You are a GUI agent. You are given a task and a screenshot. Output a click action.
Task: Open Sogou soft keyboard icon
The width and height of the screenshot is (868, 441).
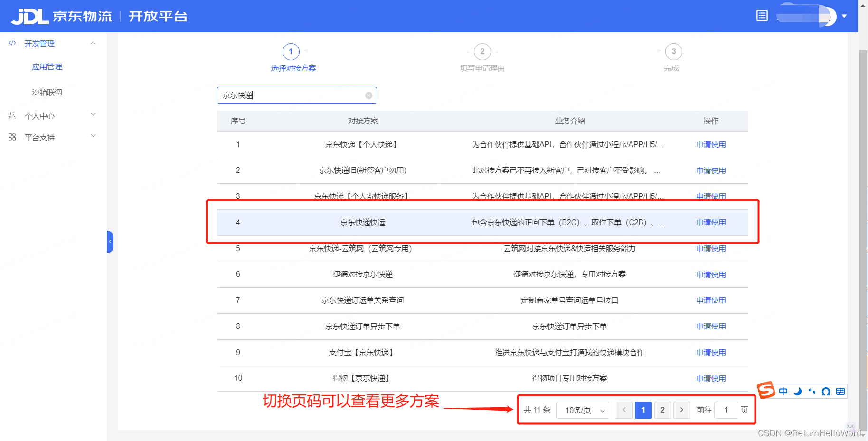(x=840, y=392)
